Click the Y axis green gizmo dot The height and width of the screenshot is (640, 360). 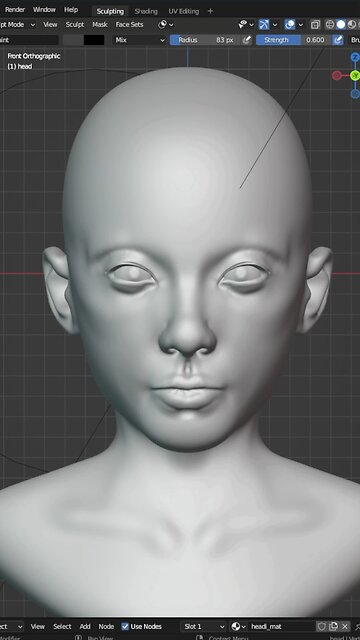(x=355, y=76)
